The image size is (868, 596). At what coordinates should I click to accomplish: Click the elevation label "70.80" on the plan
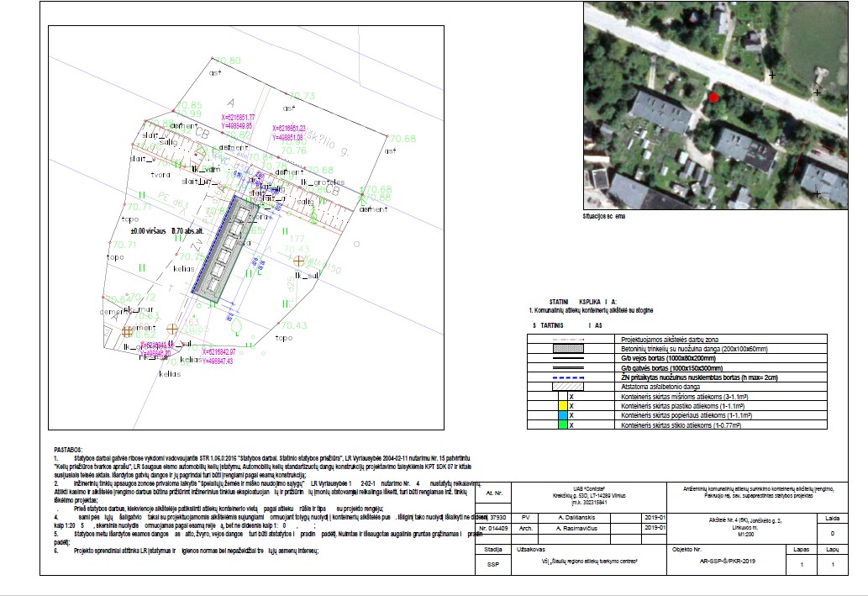[x=228, y=61]
